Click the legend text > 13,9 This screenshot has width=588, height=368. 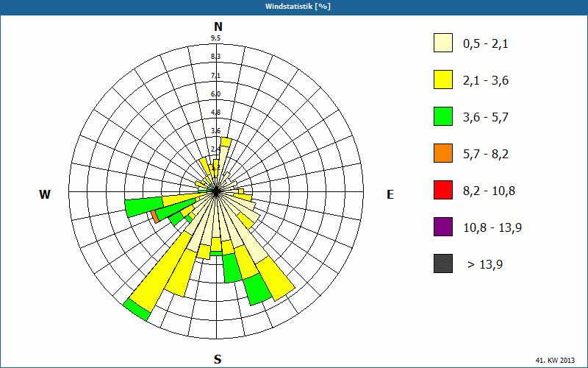coord(485,265)
